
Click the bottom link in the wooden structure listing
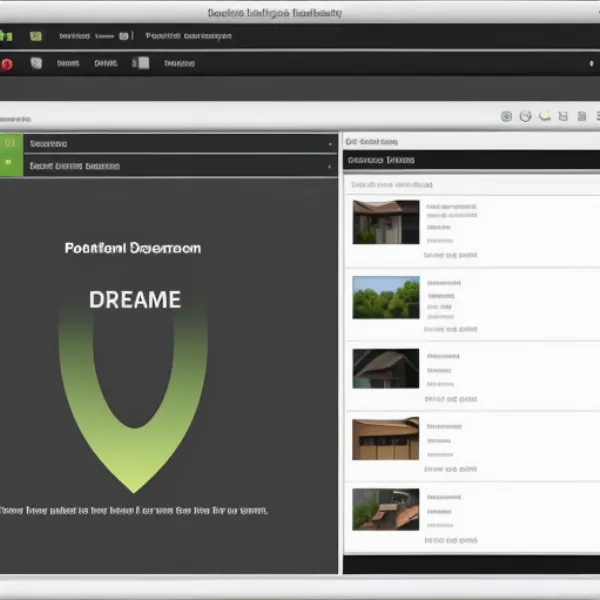pyautogui.click(x=451, y=540)
